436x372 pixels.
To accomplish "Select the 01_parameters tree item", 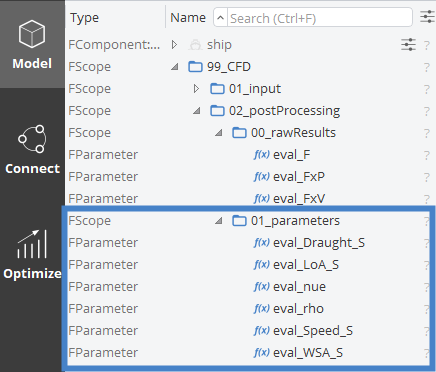I will tap(295, 221).
